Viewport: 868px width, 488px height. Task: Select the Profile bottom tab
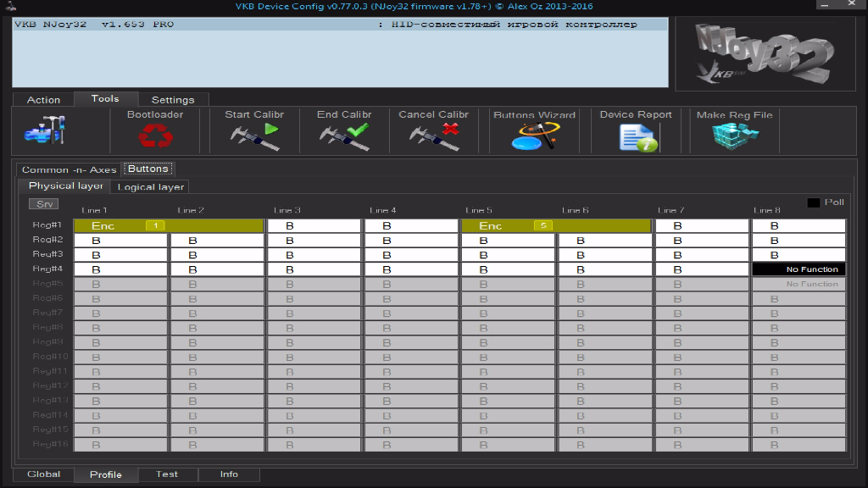point(106,474)
